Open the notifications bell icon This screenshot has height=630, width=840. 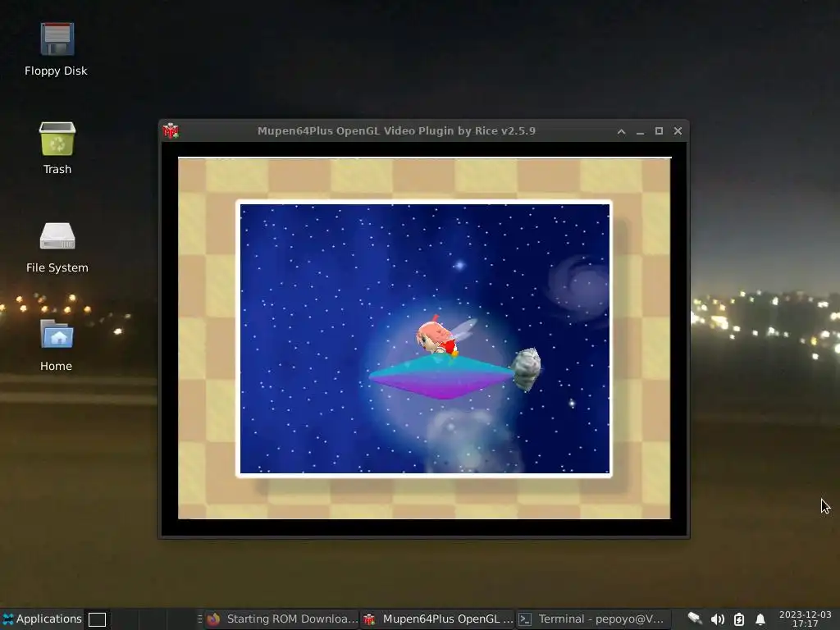coord(760,619)
